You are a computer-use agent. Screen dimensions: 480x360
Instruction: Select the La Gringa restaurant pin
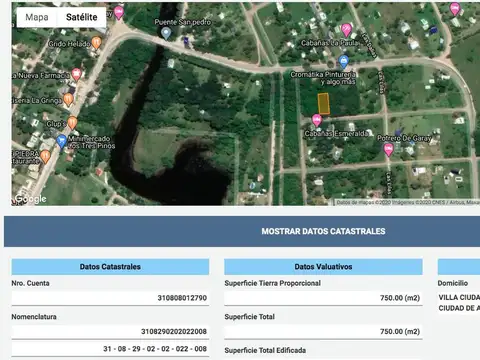68,99
